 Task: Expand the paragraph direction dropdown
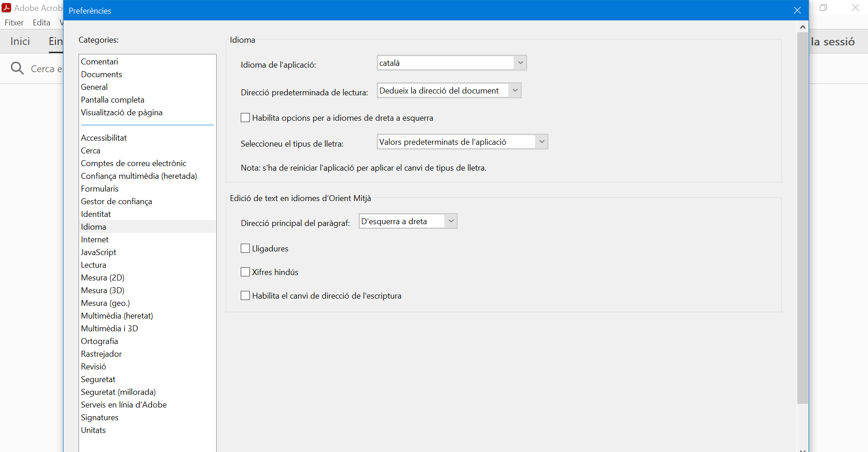tap(451, 221)
